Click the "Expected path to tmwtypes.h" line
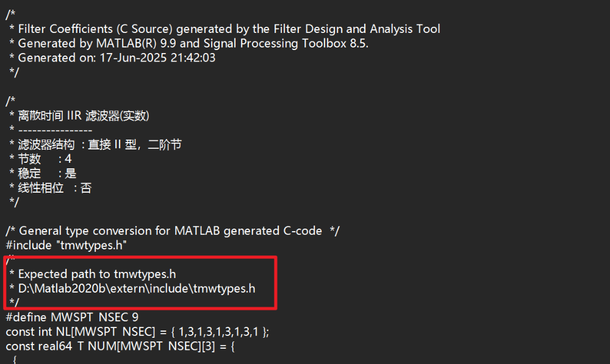This screenshot has width=610, height=364. pyautogui.click(x=96, y=274)
